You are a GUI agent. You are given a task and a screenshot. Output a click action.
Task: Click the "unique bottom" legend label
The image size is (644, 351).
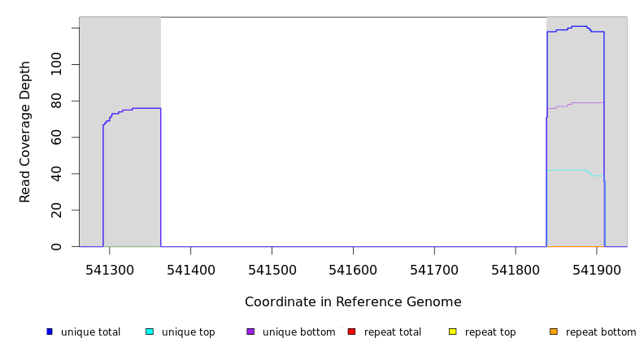tap(298, 332)
